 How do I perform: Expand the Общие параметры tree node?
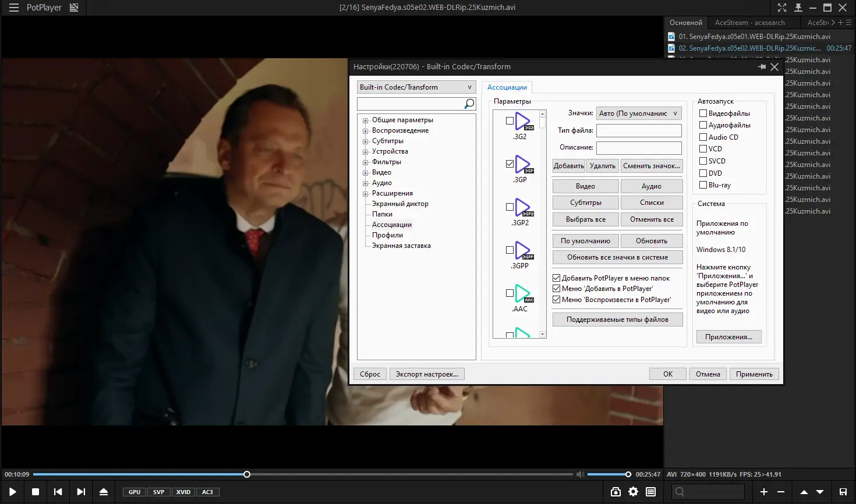[x=366, y=120]
